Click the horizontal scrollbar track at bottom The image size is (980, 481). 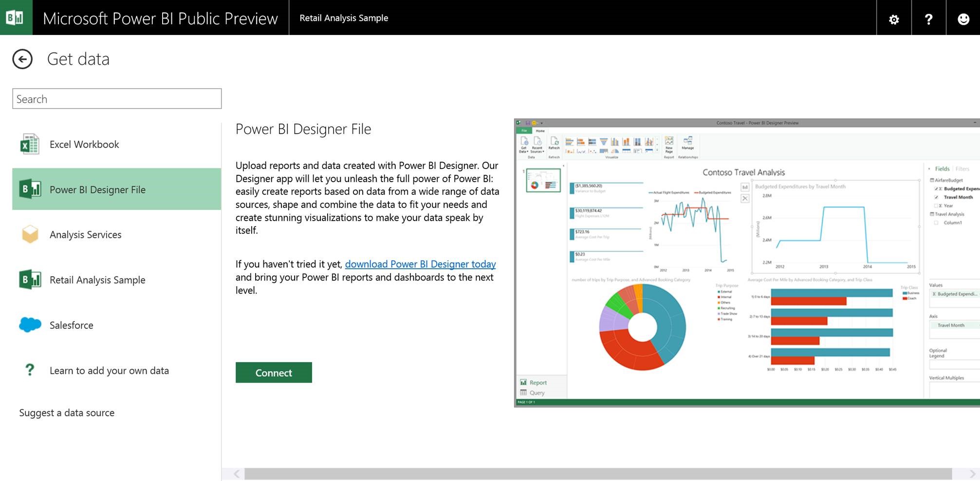[598, 474]
